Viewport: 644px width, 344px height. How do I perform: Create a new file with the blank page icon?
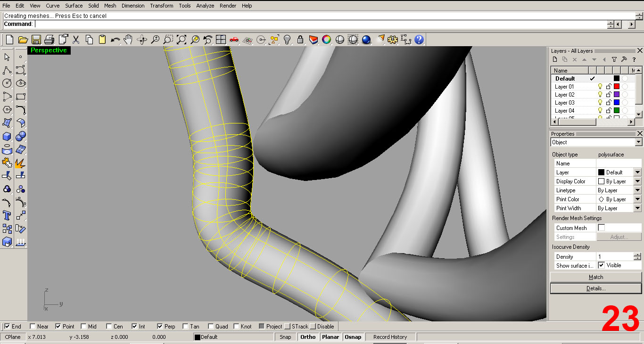[x=9, y=40]
